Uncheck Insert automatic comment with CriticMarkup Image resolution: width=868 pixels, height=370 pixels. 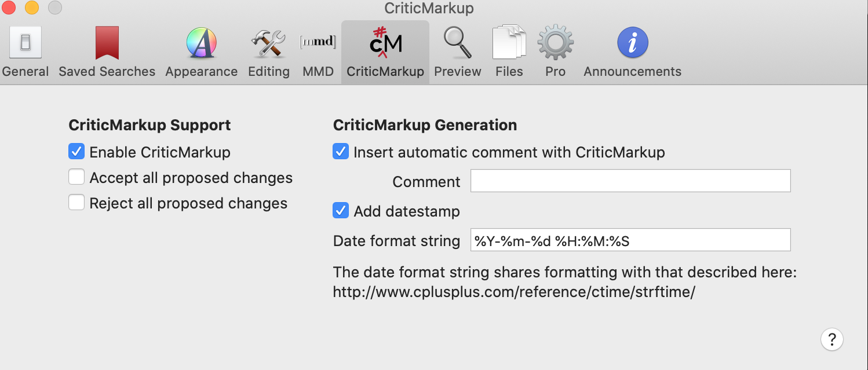pyautogui.click(x=341, y=152)
